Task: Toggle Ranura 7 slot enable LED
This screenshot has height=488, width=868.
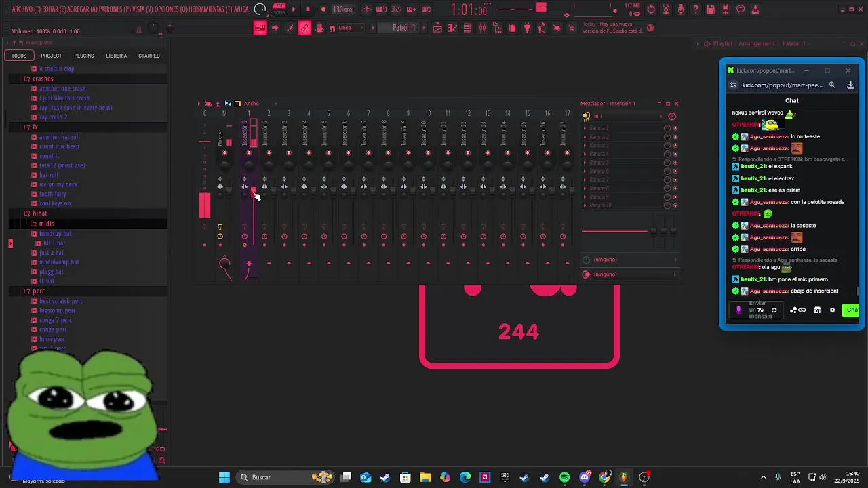Action: [x=675, y=180]
